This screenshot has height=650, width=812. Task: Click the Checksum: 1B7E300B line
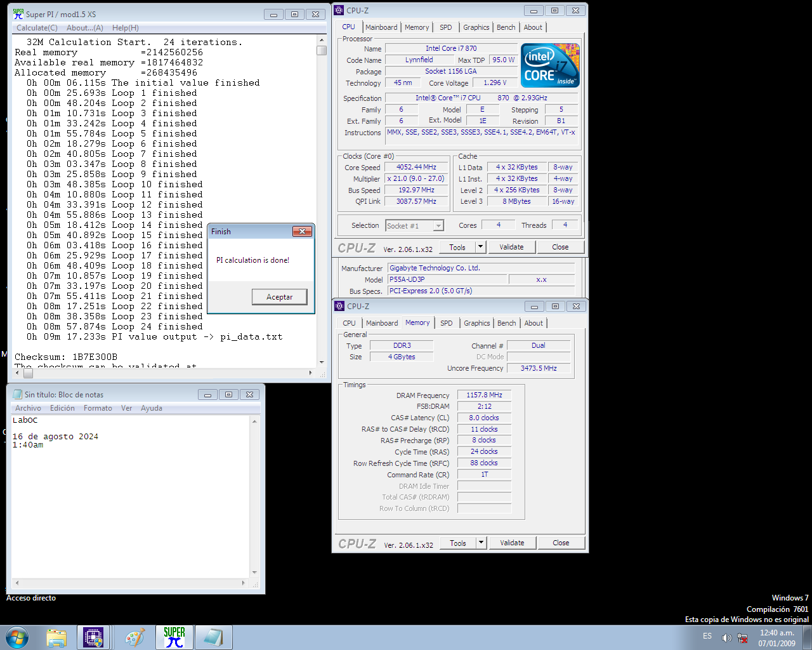point(66,357)
